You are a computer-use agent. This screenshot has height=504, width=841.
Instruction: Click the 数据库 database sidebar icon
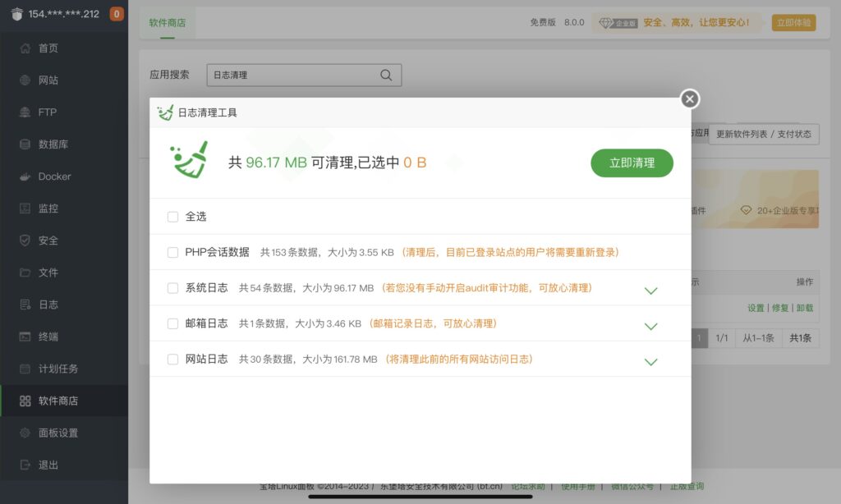[25, 144]
